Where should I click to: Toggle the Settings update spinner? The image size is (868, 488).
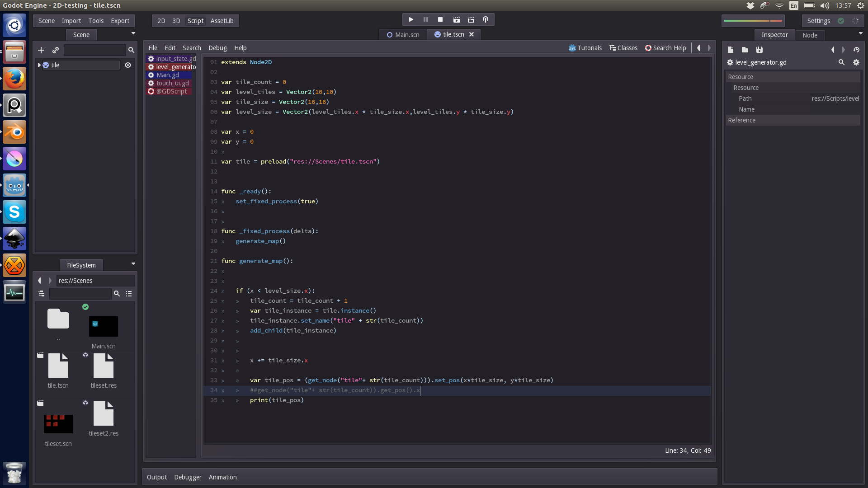(855, 21)
